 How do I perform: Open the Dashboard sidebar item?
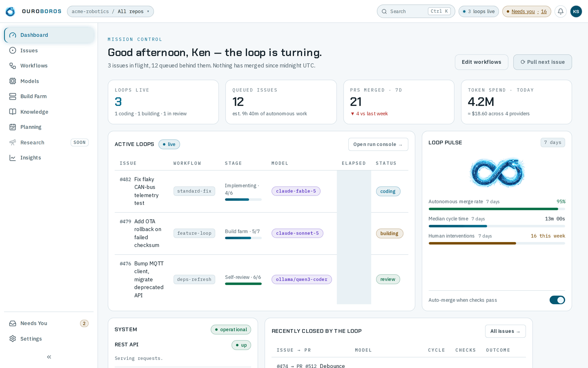click(49, 35)
